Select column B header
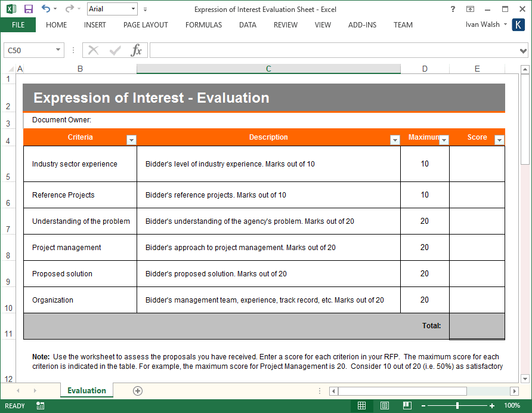Viewport: 532px width, 413px height. (x=80, y=69)
